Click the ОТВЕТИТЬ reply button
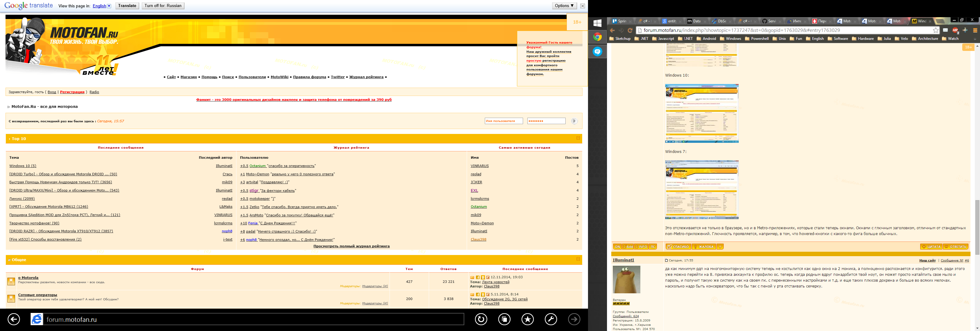Viewport: 980px width, 331px height. pos(955,247)
